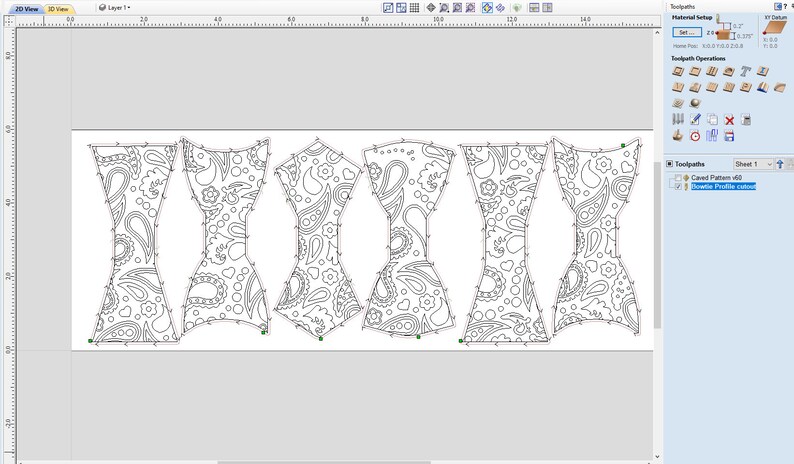Screen dimensions: 794x464
Task: Click the zoom to box magnifier icon
Action: pyautogui.click(x=444, y=8)
